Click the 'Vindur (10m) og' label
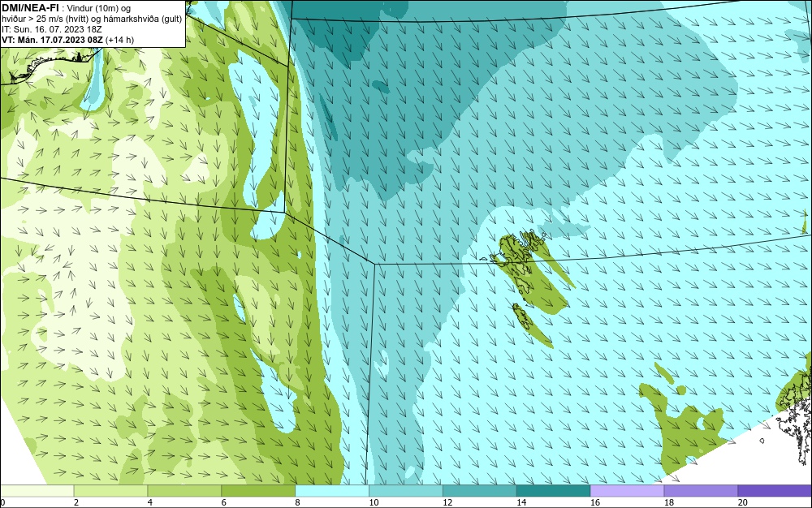 [99, 8]
